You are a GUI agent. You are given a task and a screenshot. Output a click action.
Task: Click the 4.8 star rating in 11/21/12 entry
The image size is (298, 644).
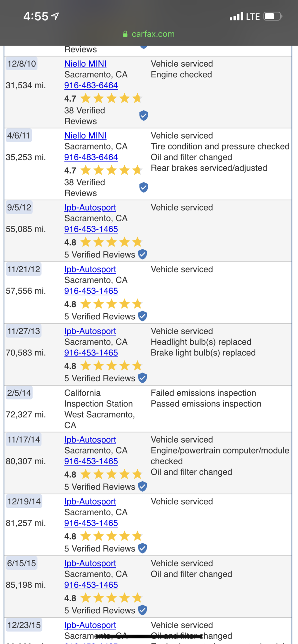[103, 304]
